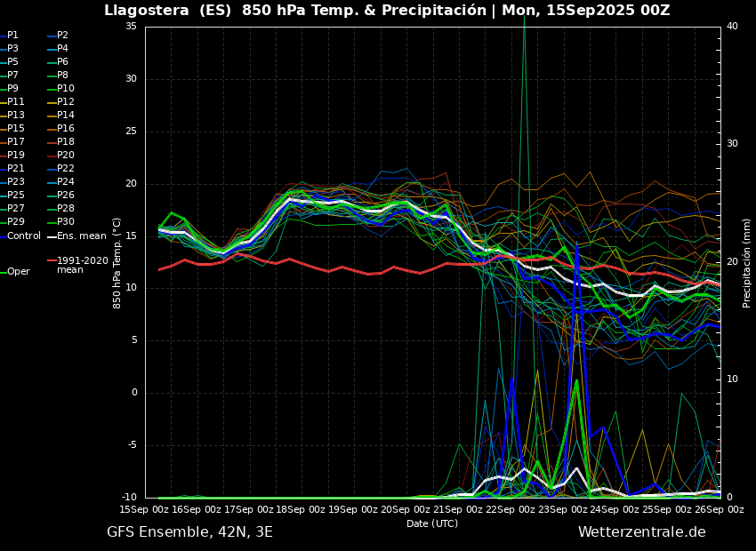Click the P25 legend label

pyautogui.click(x=16, y=195)
